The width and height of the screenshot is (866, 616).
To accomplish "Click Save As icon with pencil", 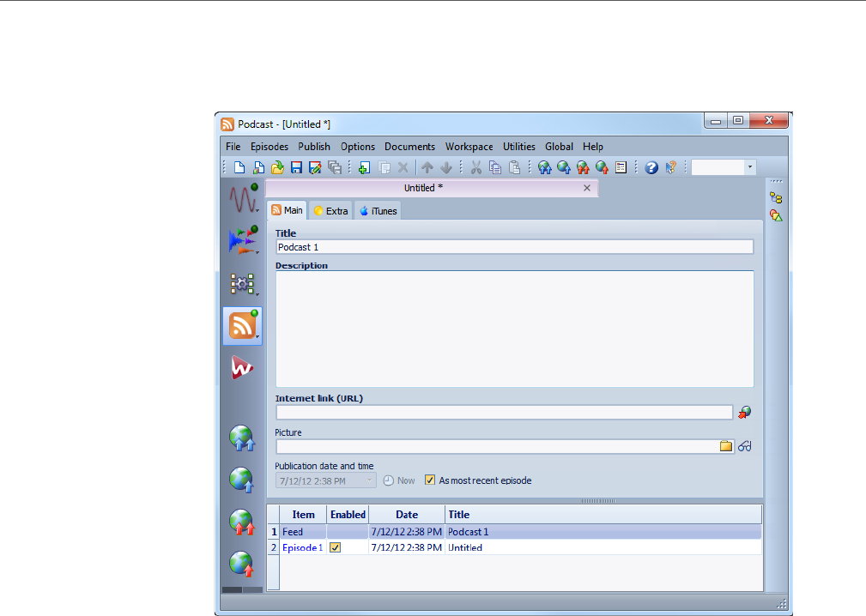I will pyautogui.click(x=315, y=167).
